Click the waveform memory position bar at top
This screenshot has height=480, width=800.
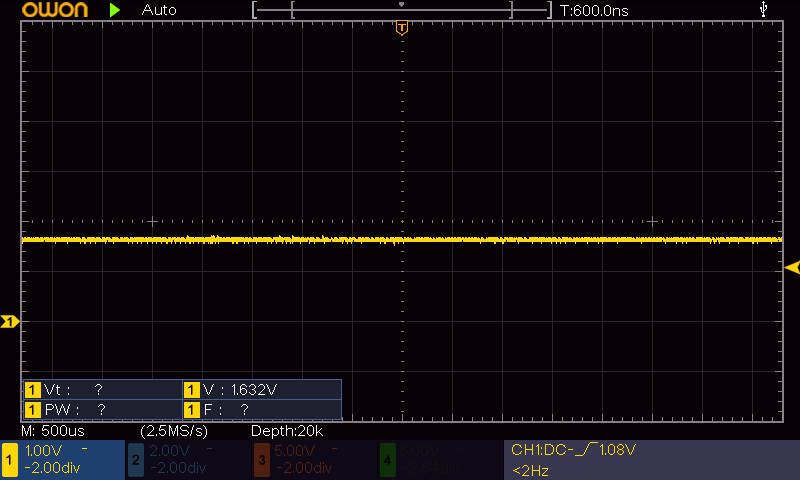point(401,10)
